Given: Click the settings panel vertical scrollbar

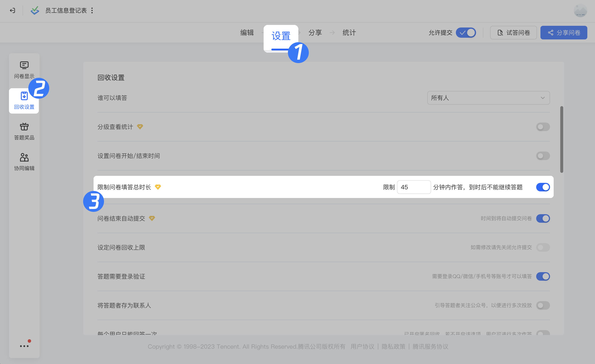Looking at the screenshot, I should (561, 139).
